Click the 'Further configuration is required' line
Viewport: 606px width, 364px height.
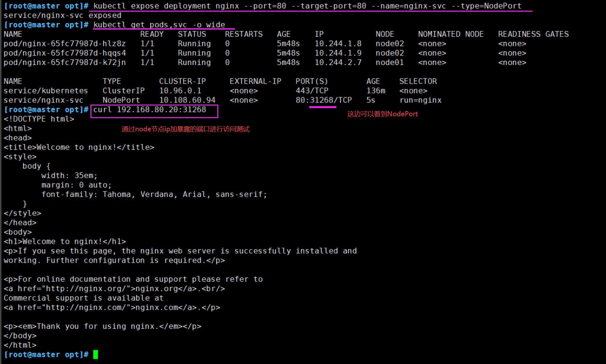pos(114,260)
